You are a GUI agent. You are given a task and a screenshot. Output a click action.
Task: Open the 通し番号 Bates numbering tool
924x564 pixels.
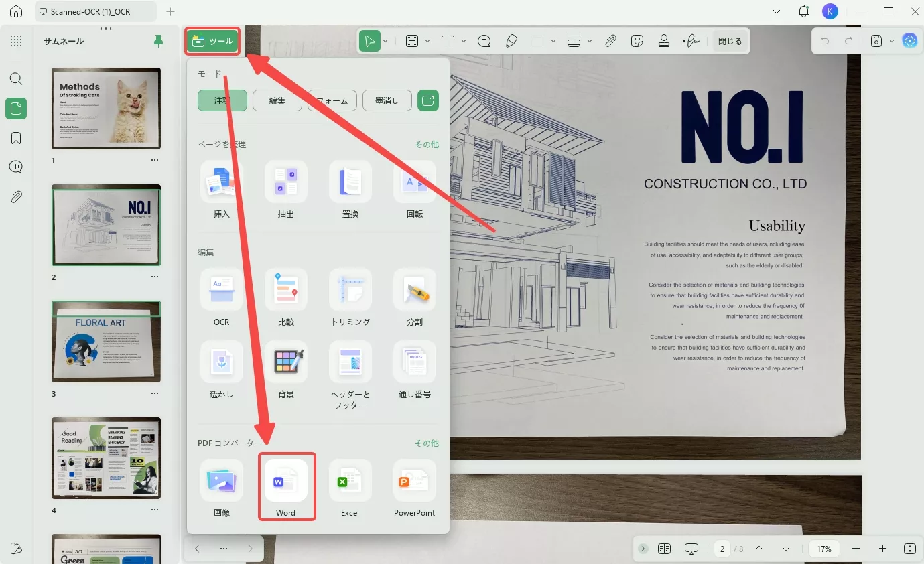(415, 370)
